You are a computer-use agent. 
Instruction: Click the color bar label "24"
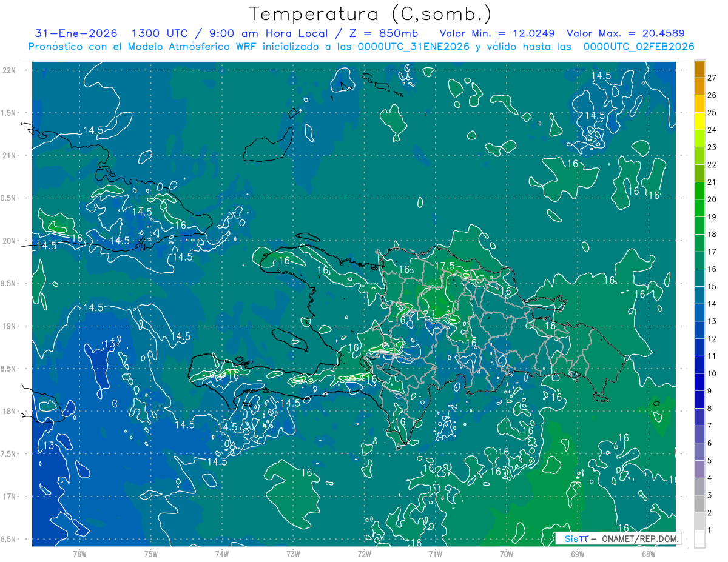coord(712,130)
